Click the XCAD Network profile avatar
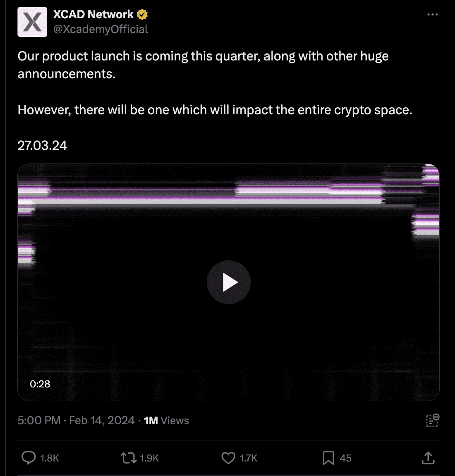The width and height of the screenshot is (455, 476). [32, 22]
